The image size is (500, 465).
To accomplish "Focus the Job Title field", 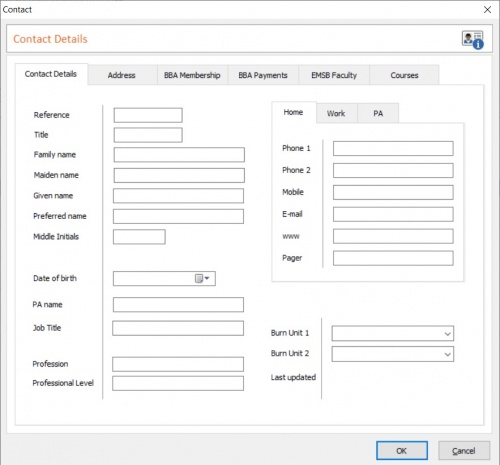I will [x=178, y=328].
